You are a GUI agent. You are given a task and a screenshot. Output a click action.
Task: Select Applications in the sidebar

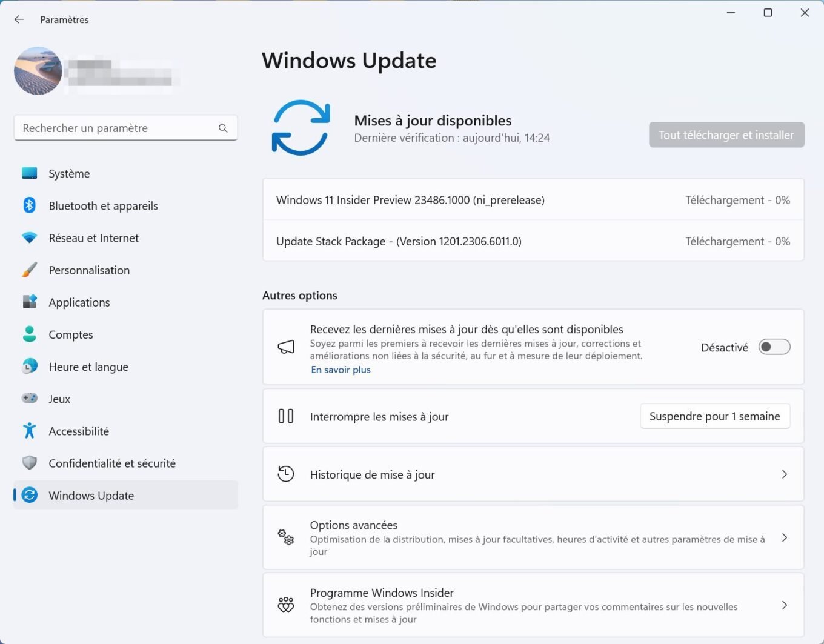point(125,302)
